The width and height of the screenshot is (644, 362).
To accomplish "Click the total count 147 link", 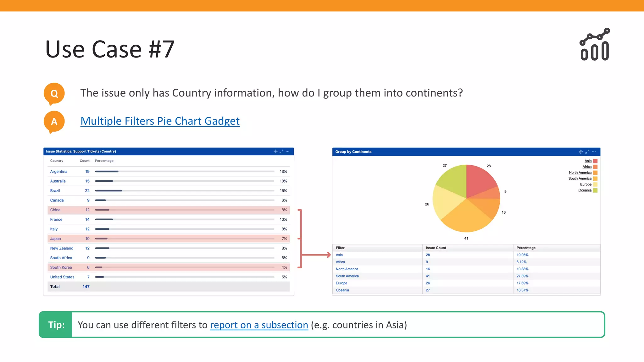I will (x=86, y=287).
